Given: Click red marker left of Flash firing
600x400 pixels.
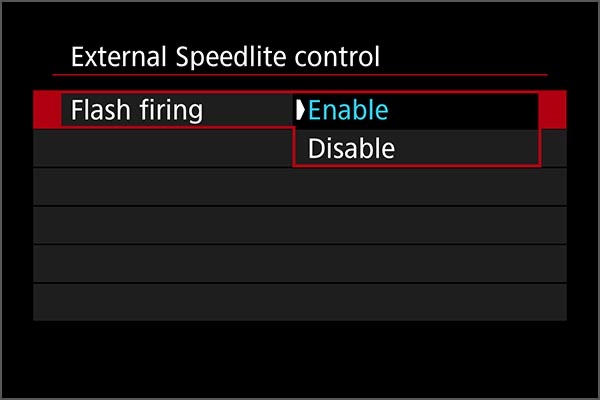Looking at the screenshot, I should 46,110.
